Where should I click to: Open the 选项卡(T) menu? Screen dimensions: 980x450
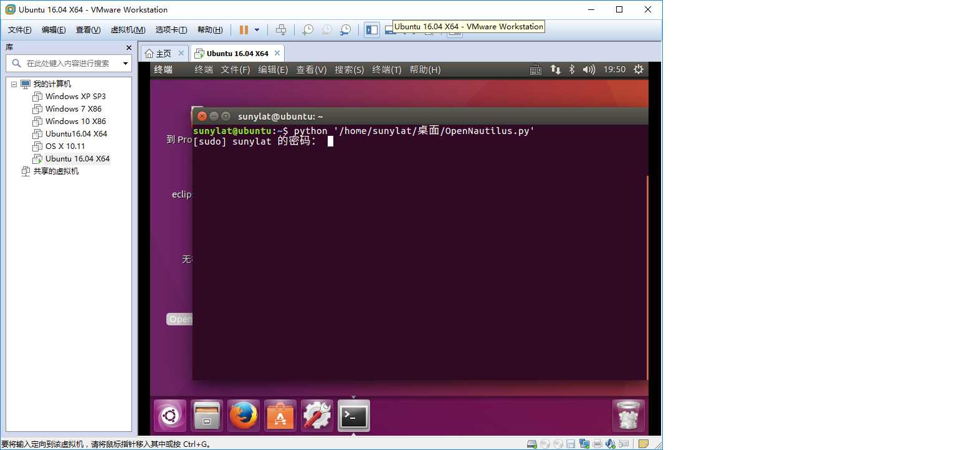tap(171, 30)
